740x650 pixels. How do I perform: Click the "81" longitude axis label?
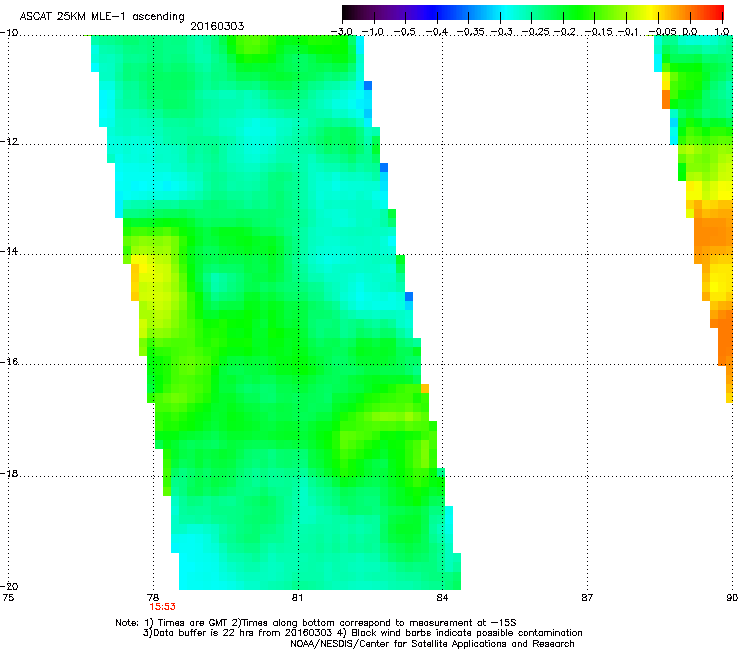297,598
